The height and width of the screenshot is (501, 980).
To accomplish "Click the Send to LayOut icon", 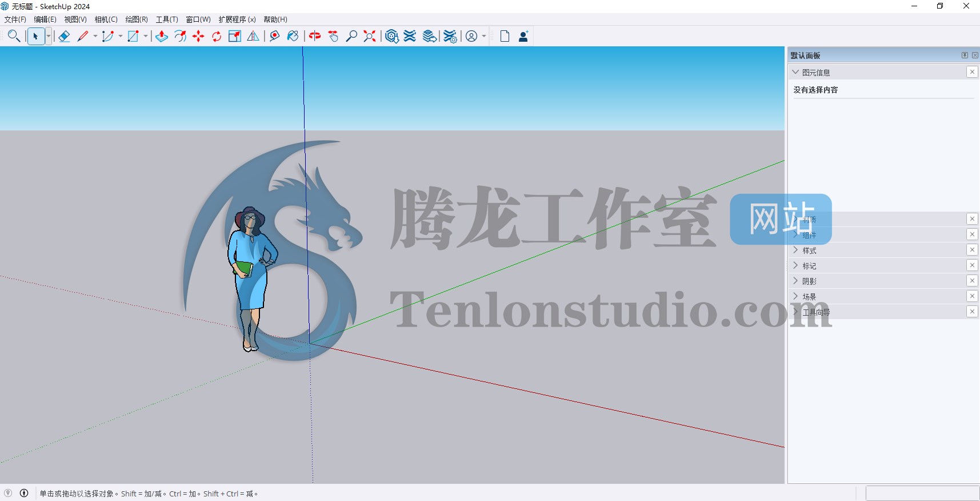I will 430,36.
